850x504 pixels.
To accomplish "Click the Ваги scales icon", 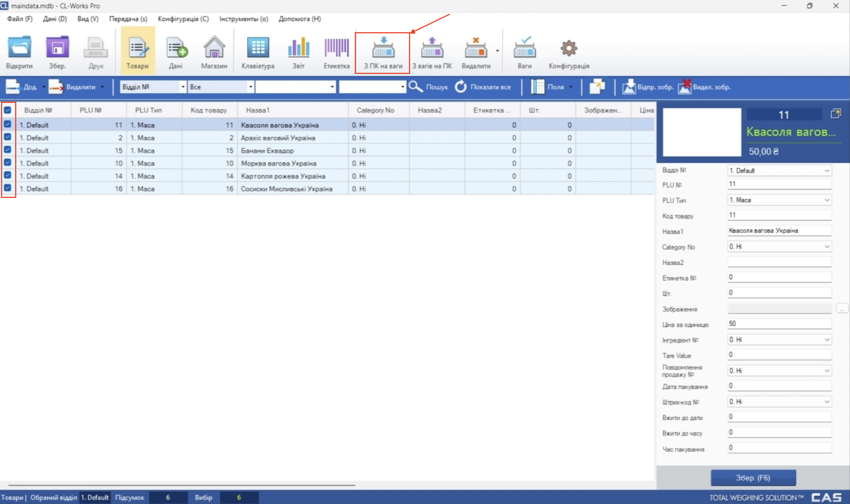I will 524,48.
